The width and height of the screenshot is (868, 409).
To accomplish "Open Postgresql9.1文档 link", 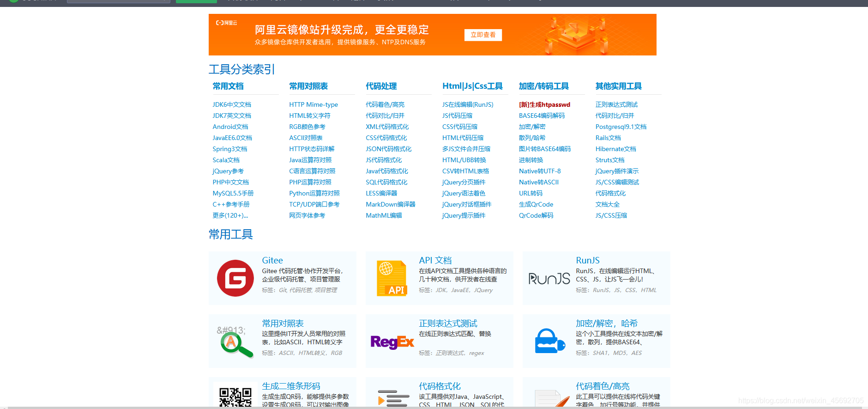I will (x=621, y=127).
